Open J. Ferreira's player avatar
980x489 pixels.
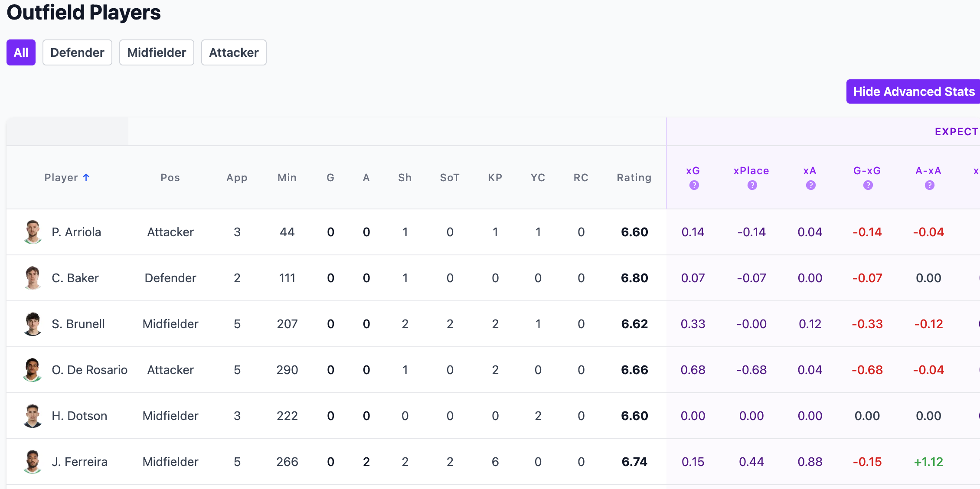pos(33,462)
